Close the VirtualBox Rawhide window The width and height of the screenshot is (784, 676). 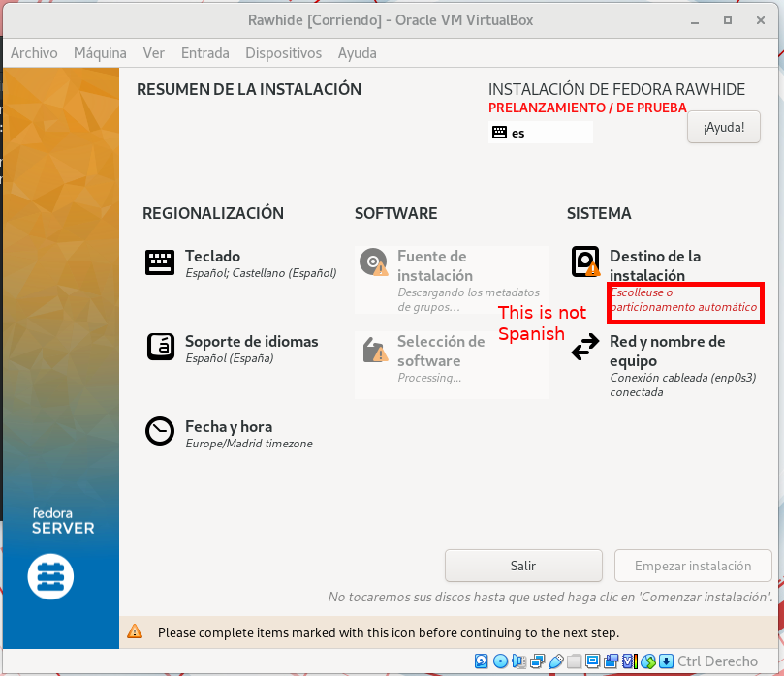pos(761,20)
